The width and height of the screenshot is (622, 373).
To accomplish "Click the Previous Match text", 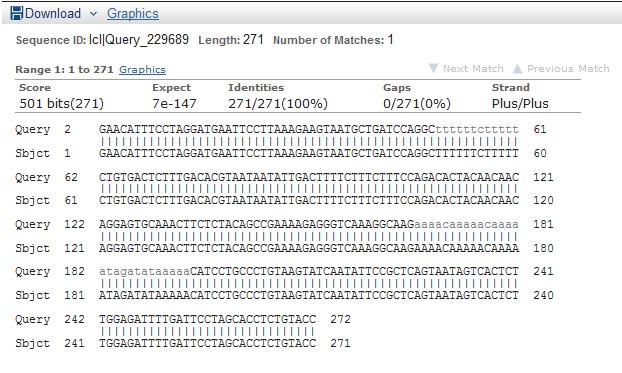I will [568, 69].
